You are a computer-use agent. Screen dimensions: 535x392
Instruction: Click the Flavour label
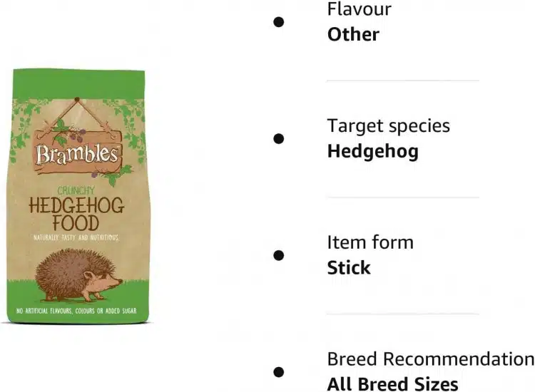(x=360, y=9)
